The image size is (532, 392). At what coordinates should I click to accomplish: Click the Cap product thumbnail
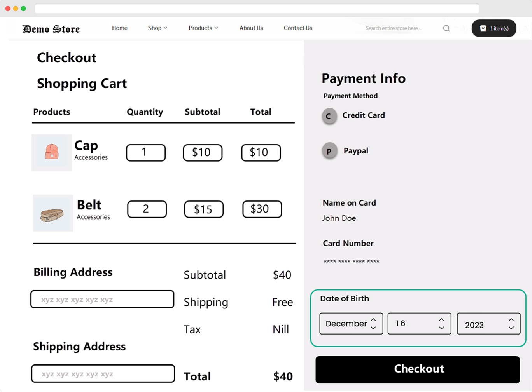pos(52,152)
